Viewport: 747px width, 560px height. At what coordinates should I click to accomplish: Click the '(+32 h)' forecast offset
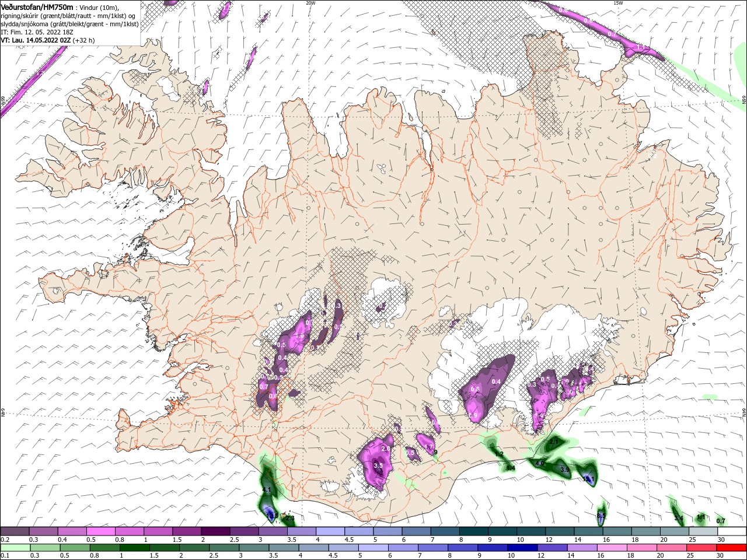click(x=83, y=40)
